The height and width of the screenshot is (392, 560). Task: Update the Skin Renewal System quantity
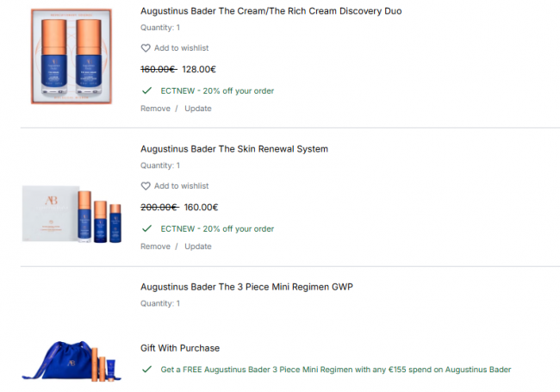tap(198, 246)
